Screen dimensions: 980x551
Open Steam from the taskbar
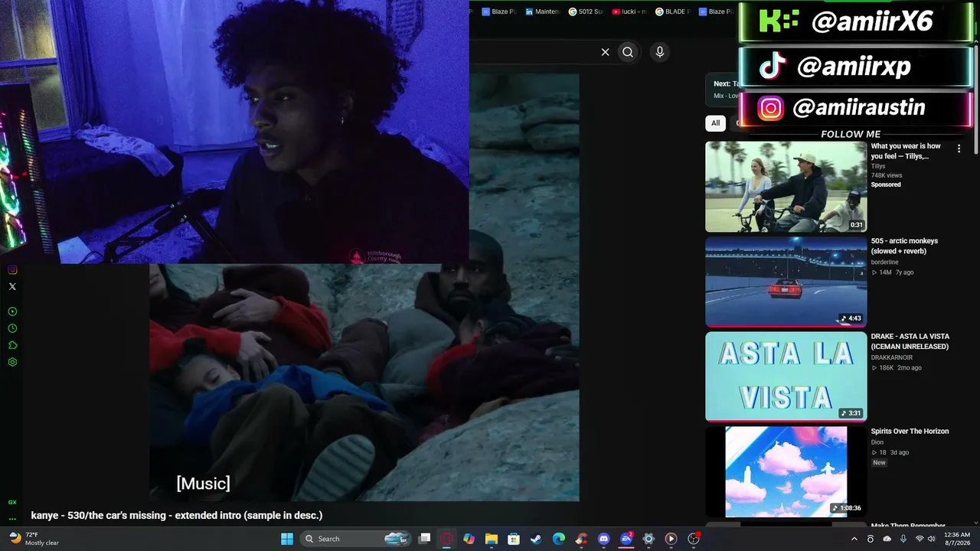537,539
